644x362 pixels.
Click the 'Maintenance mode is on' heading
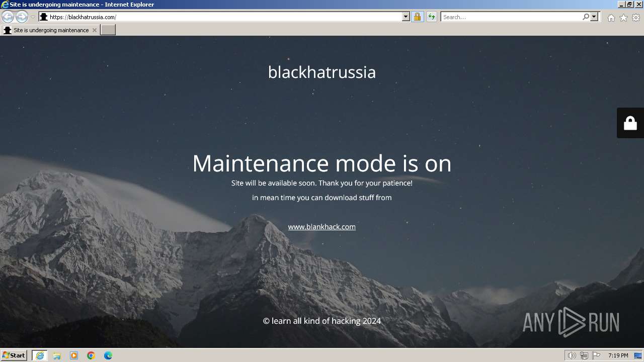[322, 163]
